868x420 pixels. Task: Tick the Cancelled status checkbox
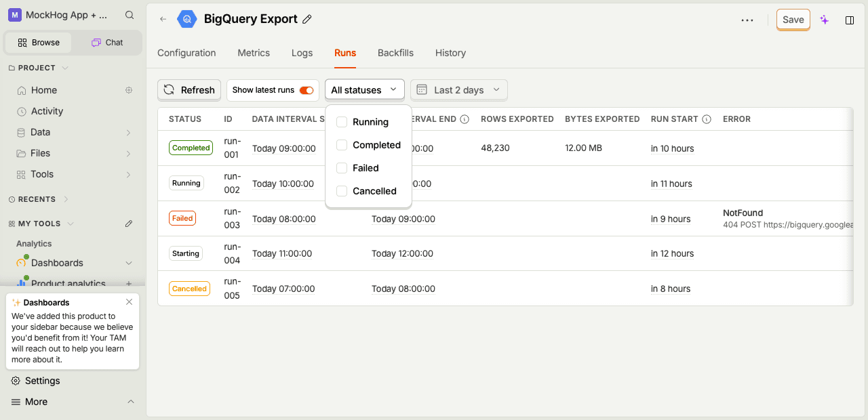(342, 191)
